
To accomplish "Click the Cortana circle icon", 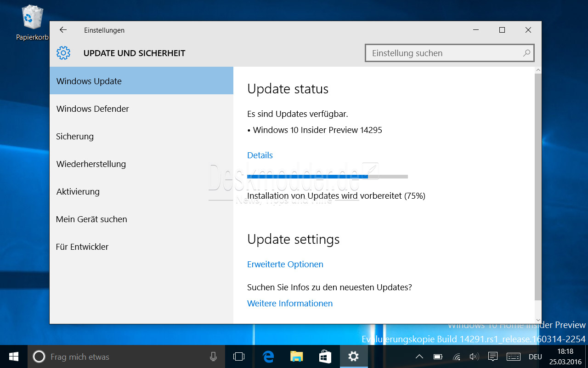I will click(x=39, y=356).
